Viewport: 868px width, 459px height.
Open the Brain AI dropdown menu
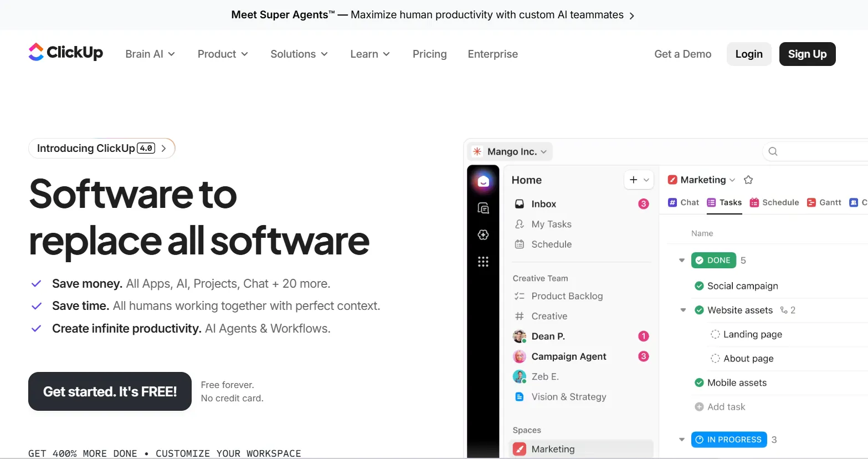coord(150,54)
